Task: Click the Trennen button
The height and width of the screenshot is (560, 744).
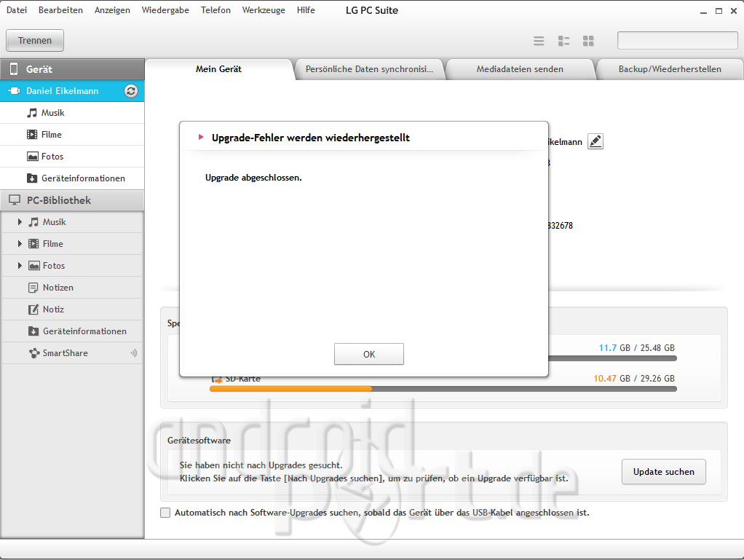Action: click(35, 41)
